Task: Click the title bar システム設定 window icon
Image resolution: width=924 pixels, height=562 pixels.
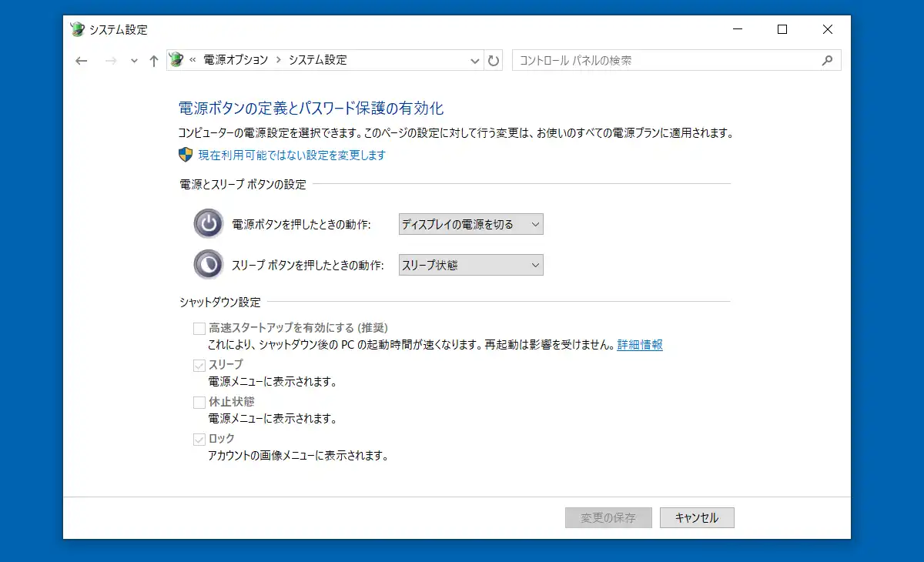Action: click(x=78, y=30)
